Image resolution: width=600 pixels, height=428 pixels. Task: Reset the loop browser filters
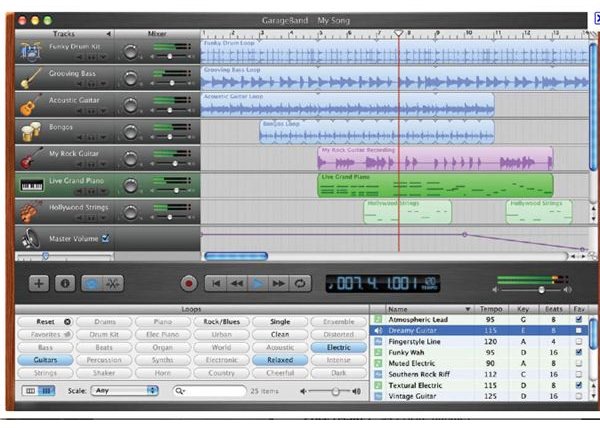pyautogui.click(x=46, y=322)
